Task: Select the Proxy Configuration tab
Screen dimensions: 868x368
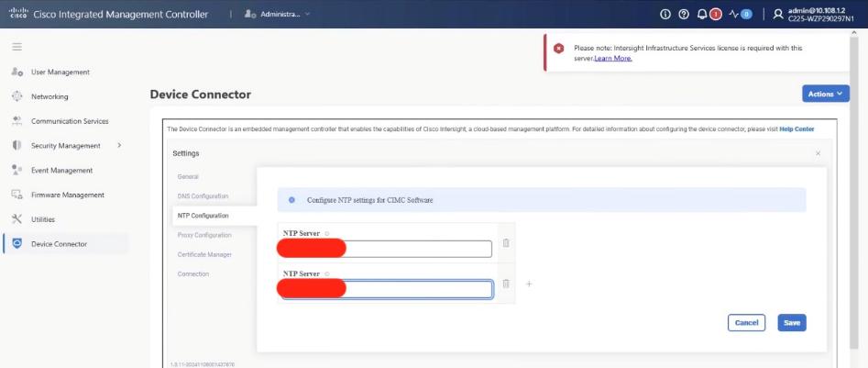Action: [x=204, y=235]
